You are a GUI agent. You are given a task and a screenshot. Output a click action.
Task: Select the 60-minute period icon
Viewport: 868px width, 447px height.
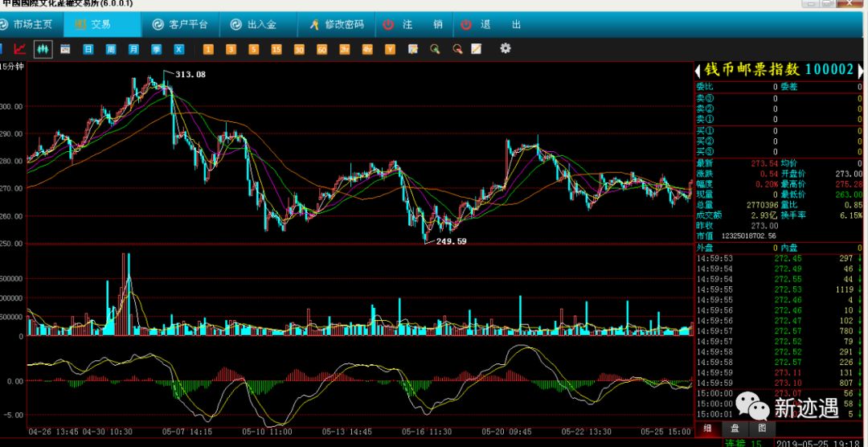(321, 49)
